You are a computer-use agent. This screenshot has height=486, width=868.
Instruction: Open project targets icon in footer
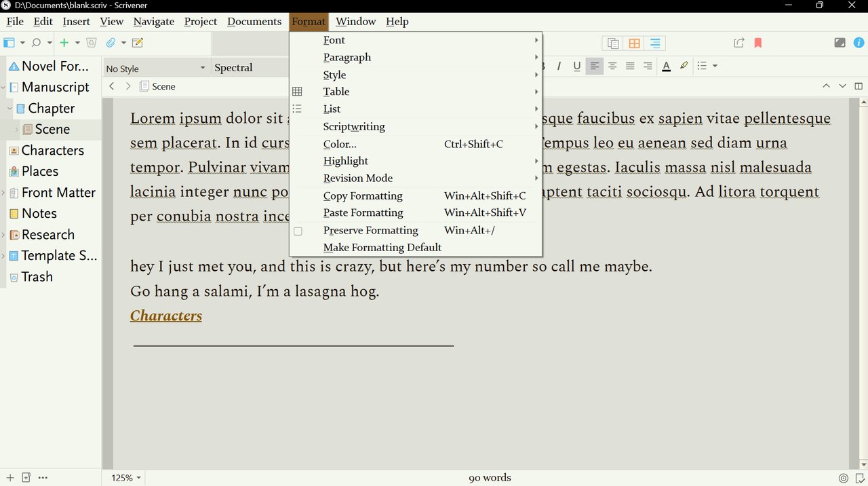(x=843, y=478)
